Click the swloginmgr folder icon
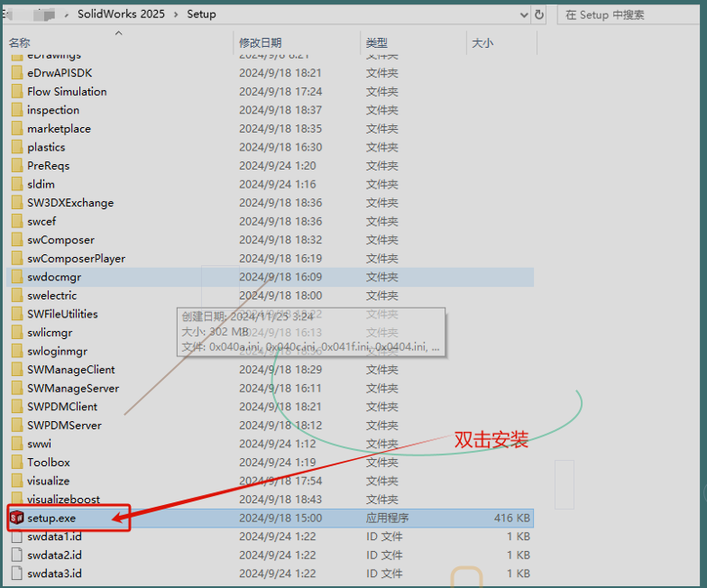Viewport: 707px width, 588px height. tap(17, 351)
